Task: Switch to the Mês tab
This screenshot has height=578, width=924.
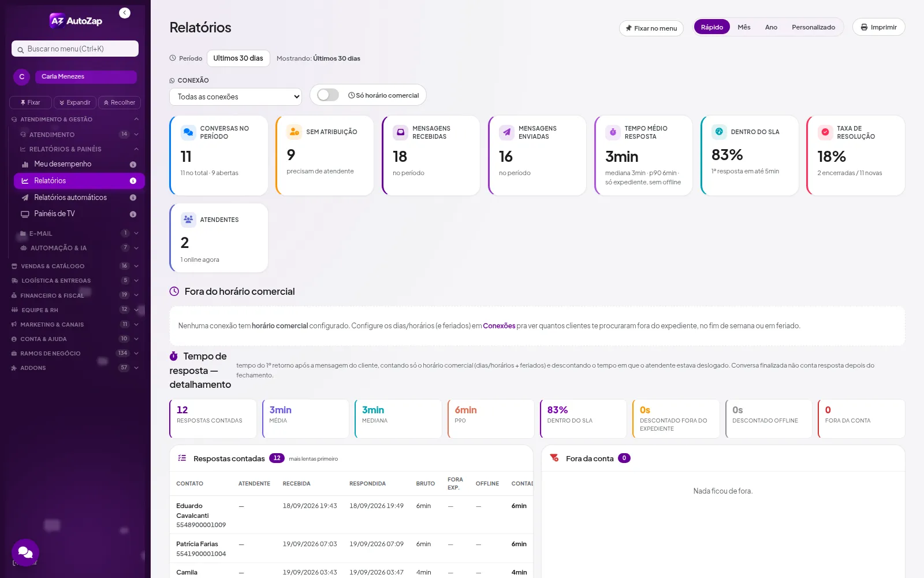Action: tap(744, 27)
